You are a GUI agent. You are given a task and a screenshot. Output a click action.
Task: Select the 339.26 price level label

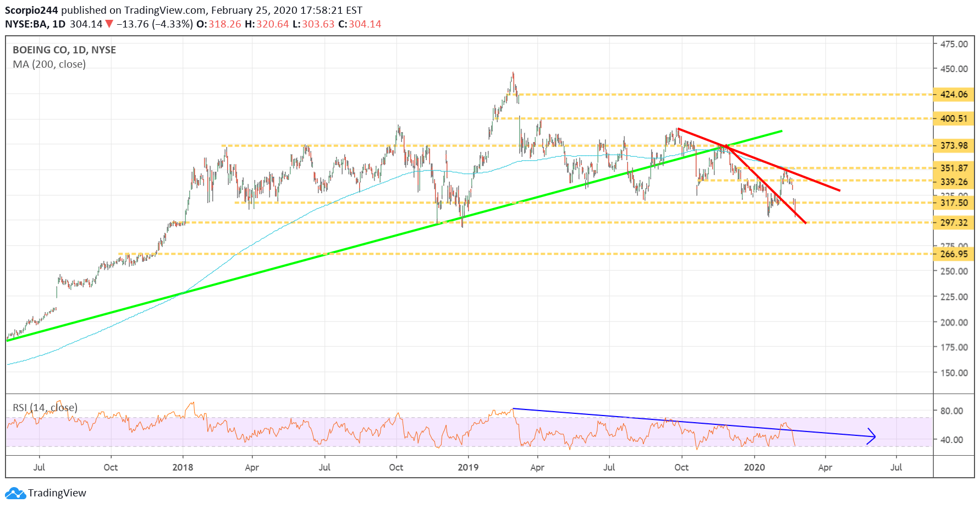point(954,182)
